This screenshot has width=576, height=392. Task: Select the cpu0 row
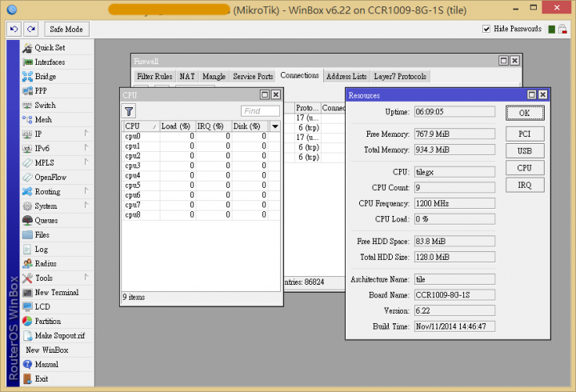201,136
